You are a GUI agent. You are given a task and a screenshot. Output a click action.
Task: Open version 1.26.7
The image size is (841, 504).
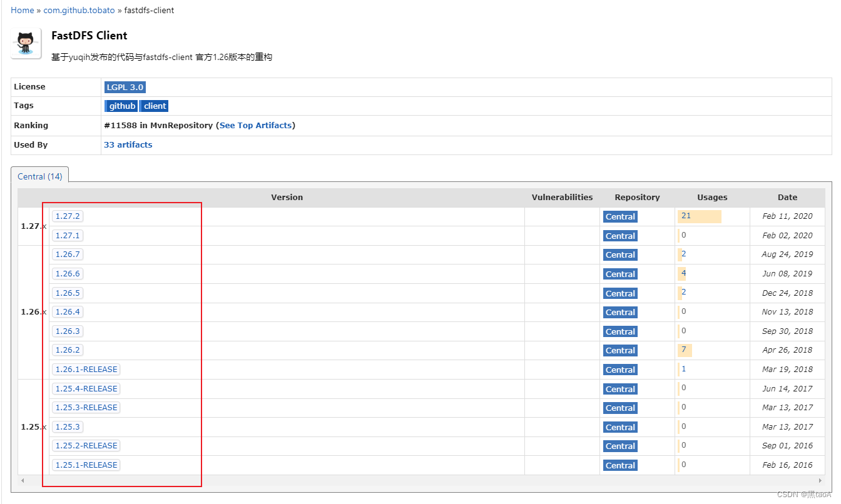[68, 255]
